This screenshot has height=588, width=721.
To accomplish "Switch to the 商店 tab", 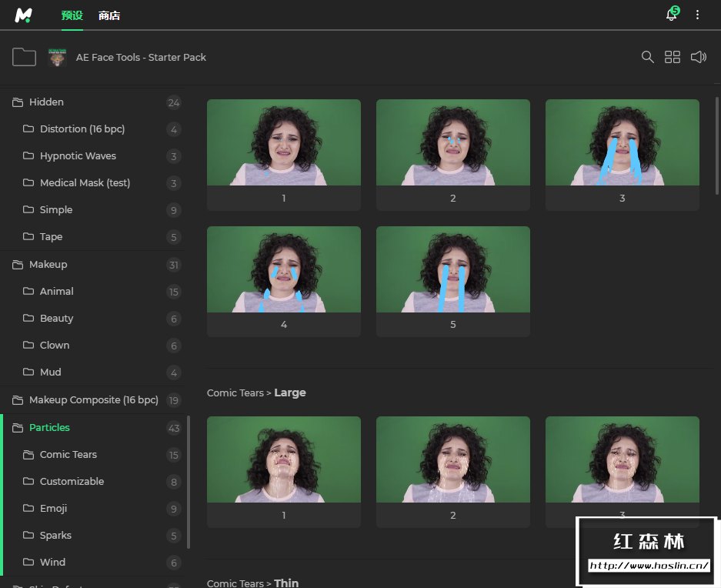I will click(x=109, y=15).
